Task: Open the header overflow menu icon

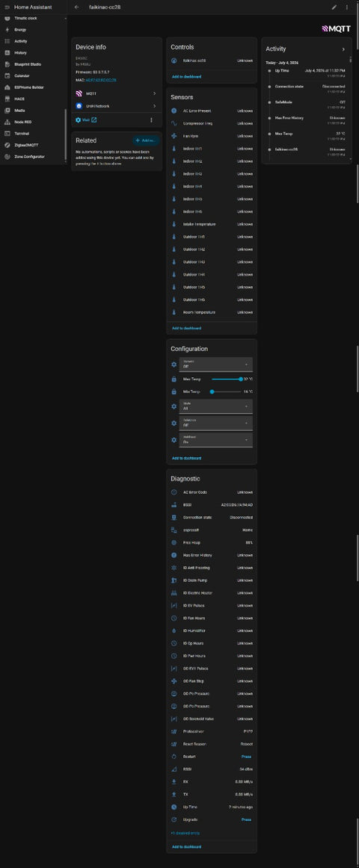Action: coord(347,7)
